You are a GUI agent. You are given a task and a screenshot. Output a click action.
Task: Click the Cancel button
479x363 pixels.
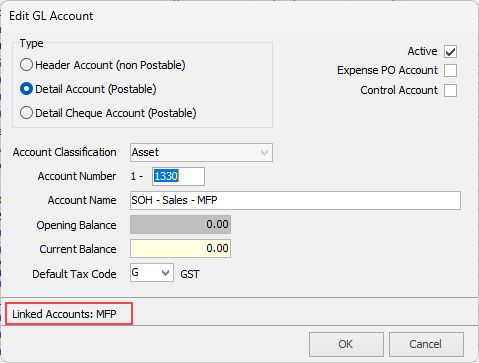(x=426, y=344)
